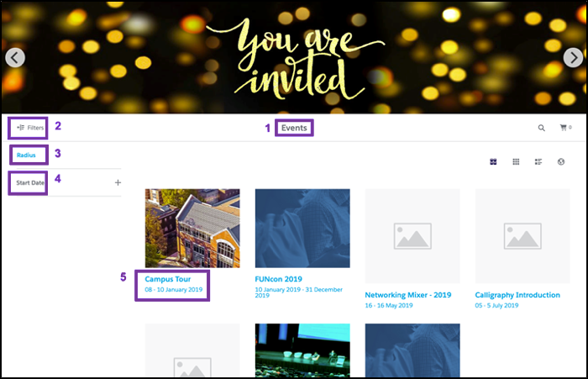Open the globe map view

560,161
